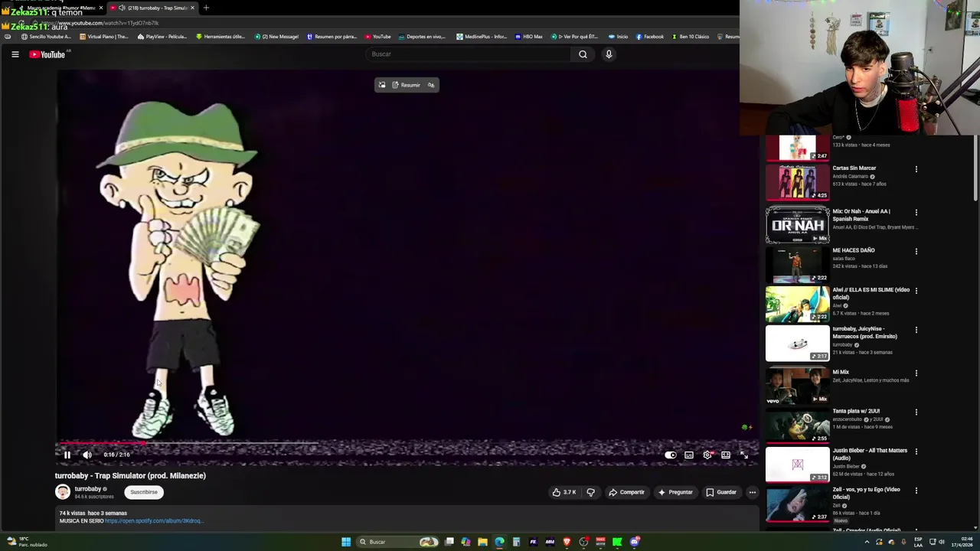
Task: Click the icon right of Resumir
Action: [x=431, y=85]
